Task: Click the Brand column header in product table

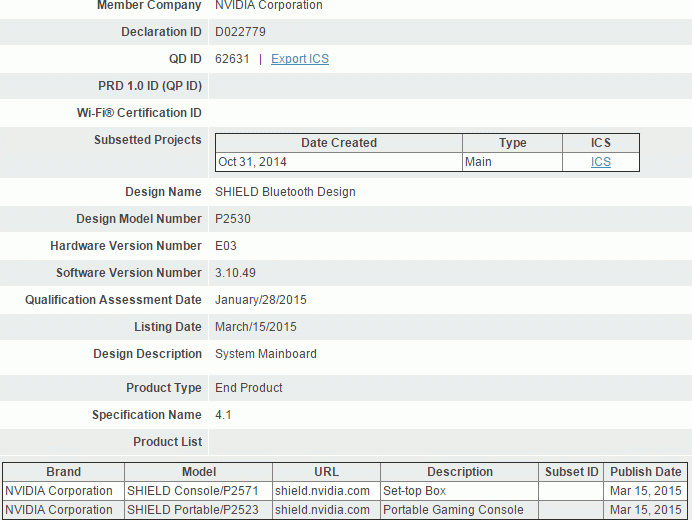Action: coord(63,472)
